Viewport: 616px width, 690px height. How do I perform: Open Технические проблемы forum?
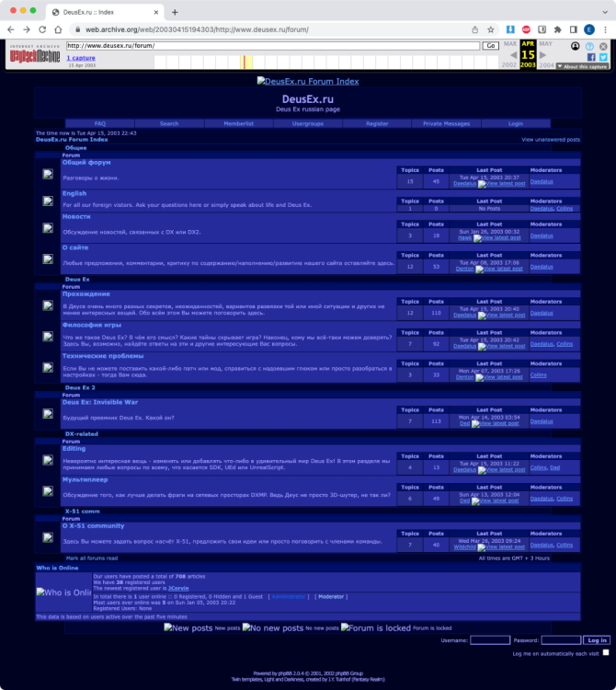click(x=103, y=356)
